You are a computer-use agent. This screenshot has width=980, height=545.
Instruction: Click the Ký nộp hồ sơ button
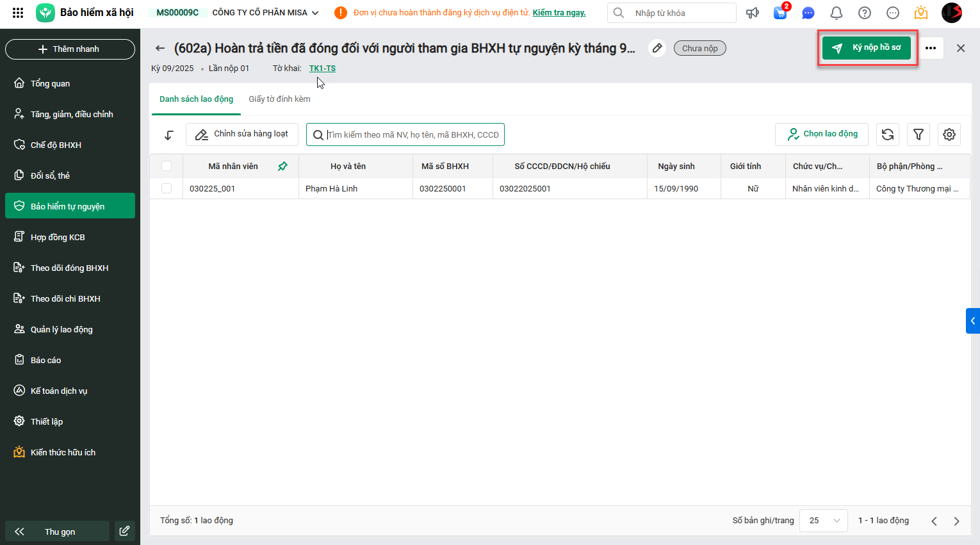pyautogui.click(x=867, y=48)
